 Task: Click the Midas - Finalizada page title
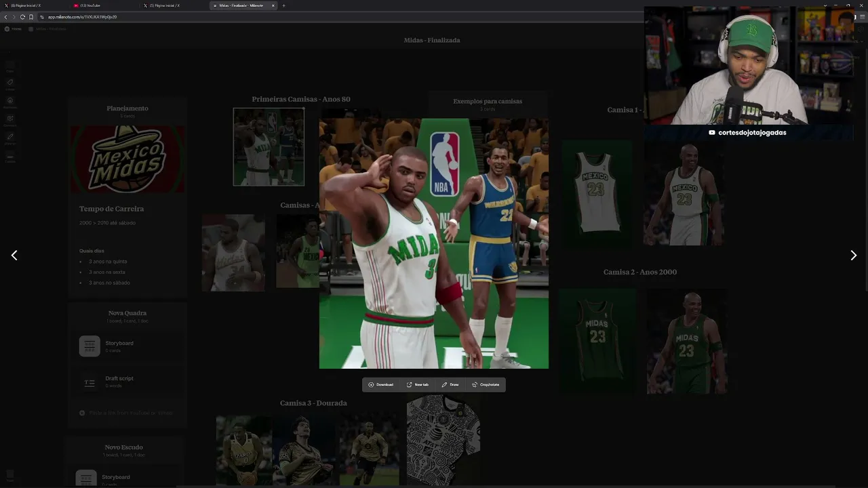432,41
